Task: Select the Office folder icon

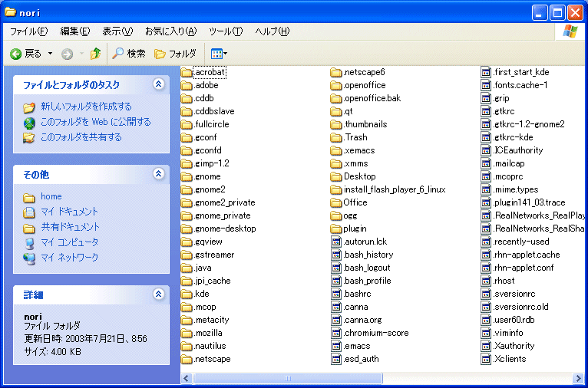Action: click(336, 202)
